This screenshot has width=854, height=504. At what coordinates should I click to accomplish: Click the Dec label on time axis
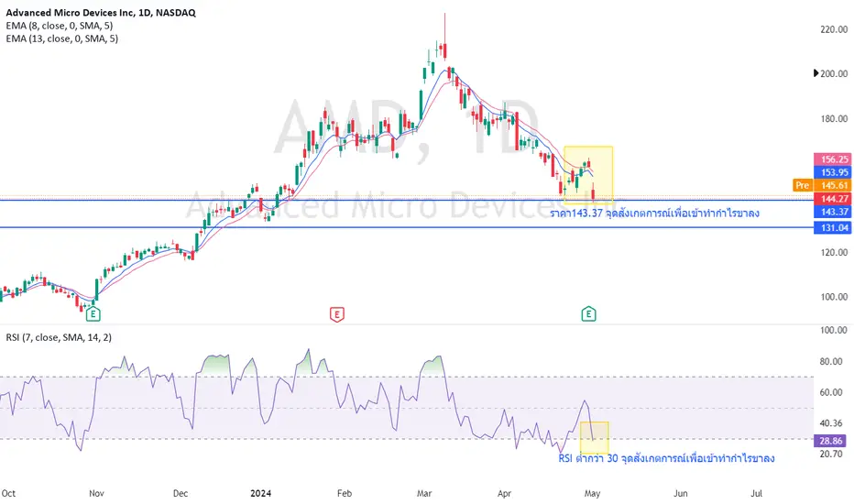(181, 493)
